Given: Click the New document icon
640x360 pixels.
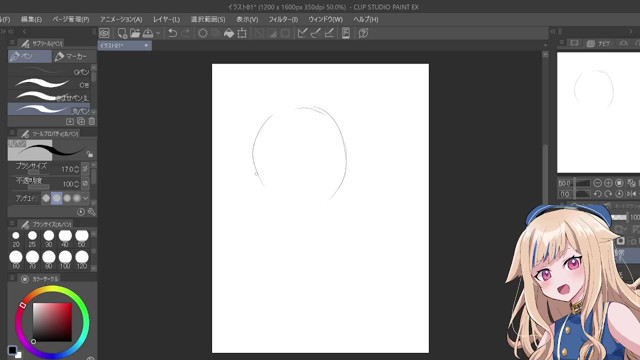Looking at the screenshot, I should pyautogui.click(x=122, y=33).
